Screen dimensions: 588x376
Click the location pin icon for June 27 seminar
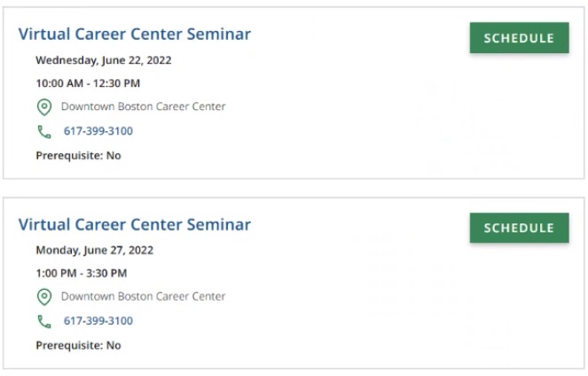[x=43, y=297]
